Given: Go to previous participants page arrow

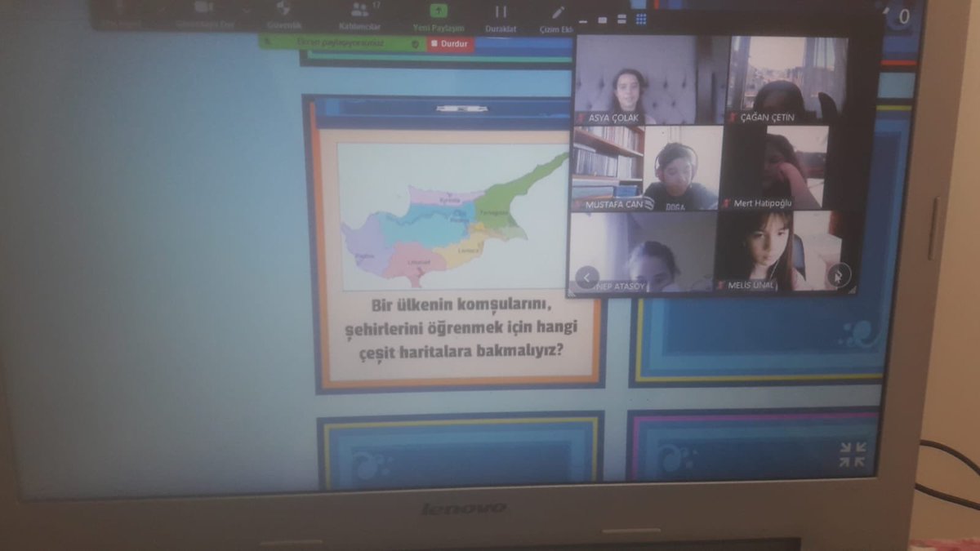Looking at the screenshot, I should click(x=587, y=278).
